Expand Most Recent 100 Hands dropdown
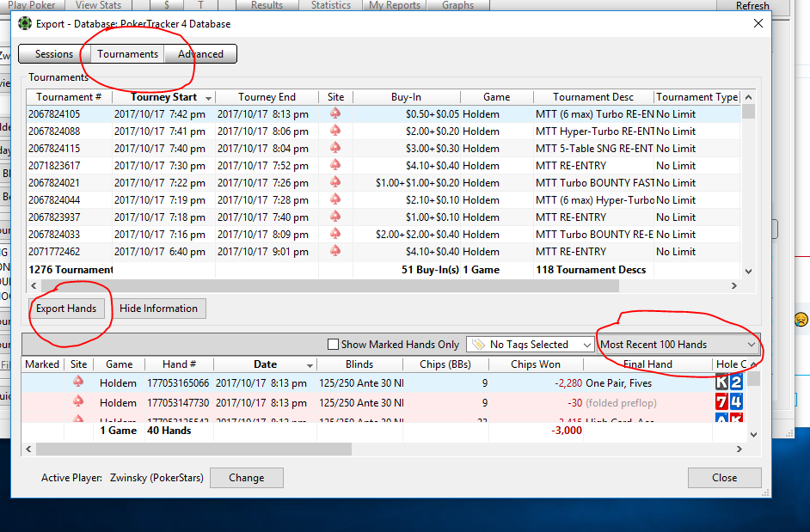 [x=678, y=344]
